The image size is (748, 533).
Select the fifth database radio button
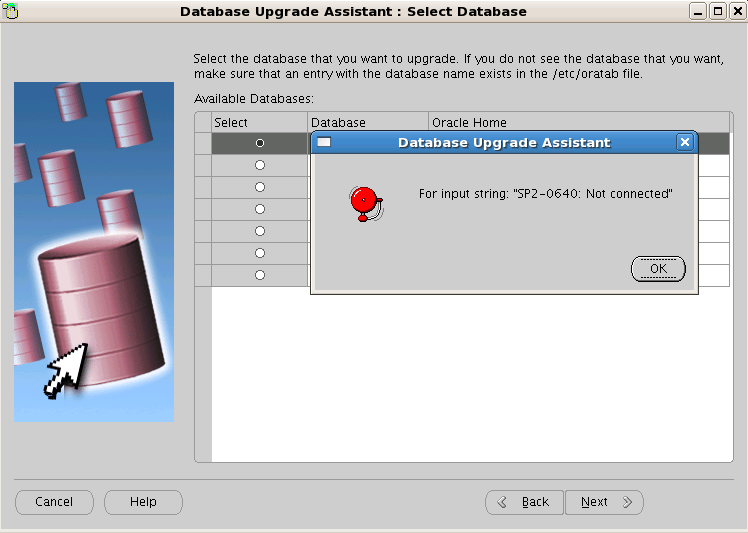(x=260, y=231)
